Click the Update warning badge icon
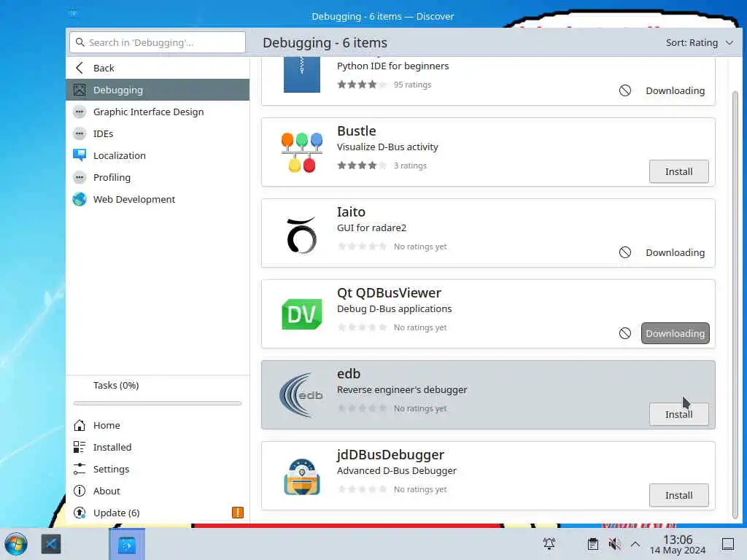The width and height of the screenshot is (747, 560). pos(237,513)
